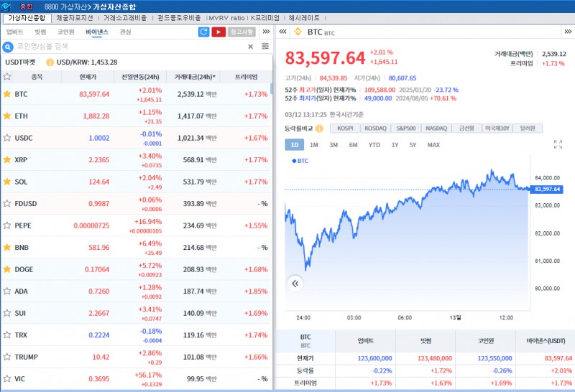This screenshot has height=392, width=575.
Task: Toggle favorite star for ADA
Action: (7, 291)
